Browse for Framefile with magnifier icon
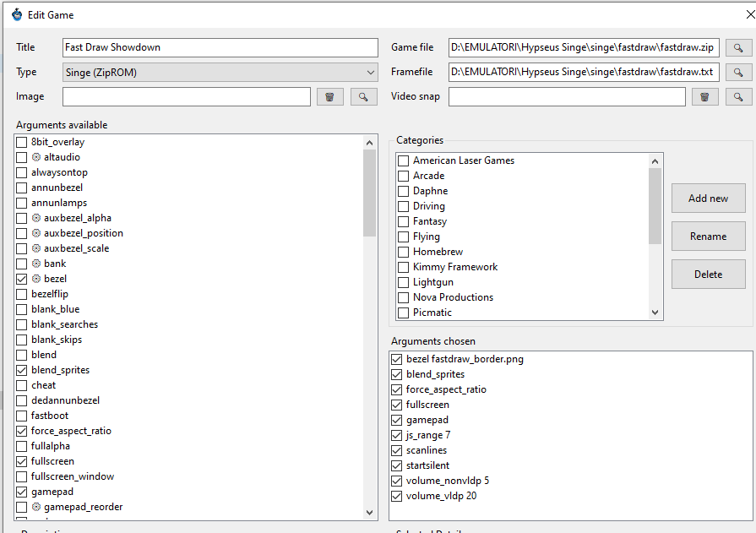 coord(737,73)
